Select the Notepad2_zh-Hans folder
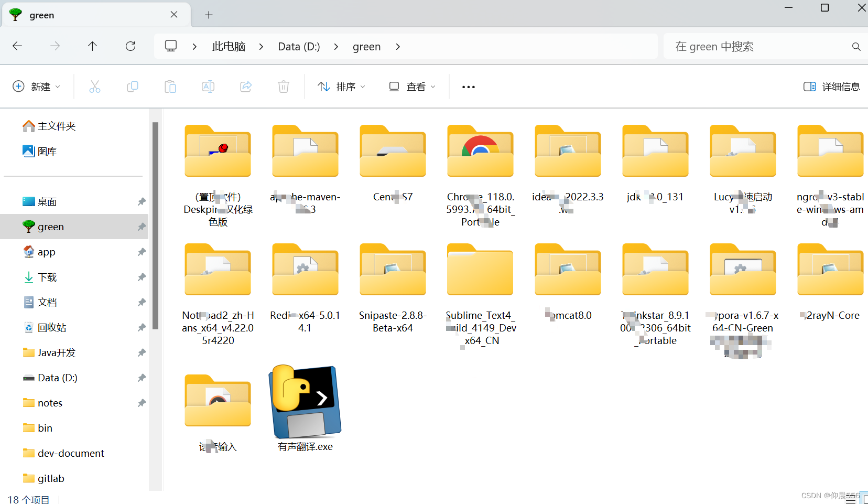This screenshot has height=504, width=868. tap(218, 270)
